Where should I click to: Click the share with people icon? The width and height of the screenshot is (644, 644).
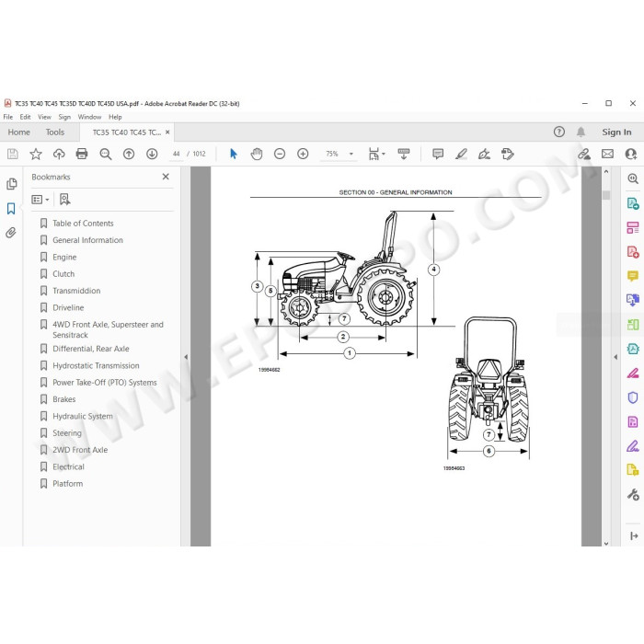[631, 154]
